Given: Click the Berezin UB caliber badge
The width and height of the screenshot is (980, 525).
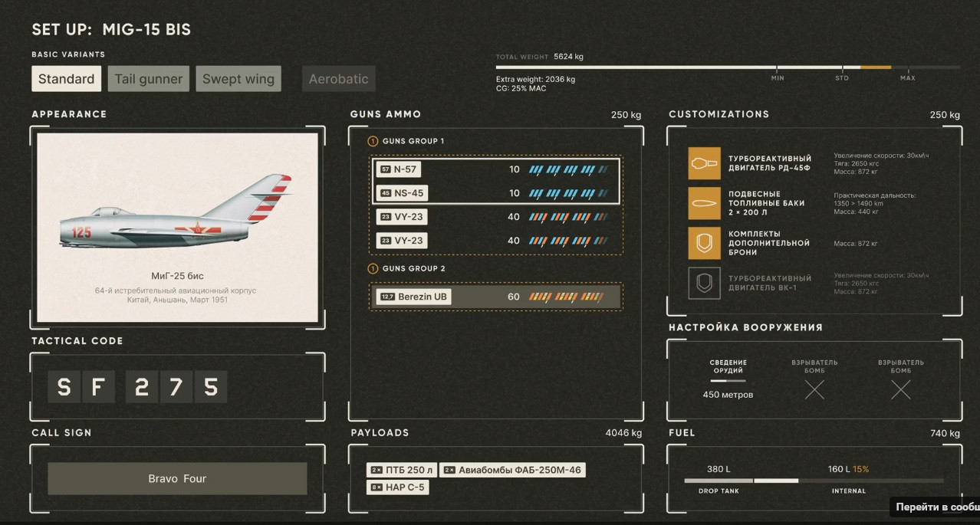Looking at the screenshot, I should pos(387,297).
